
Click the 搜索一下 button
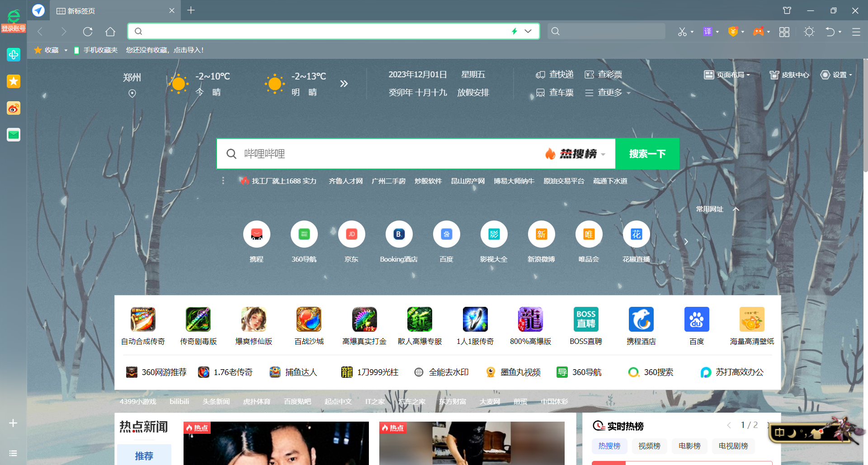tap(647, 154)
